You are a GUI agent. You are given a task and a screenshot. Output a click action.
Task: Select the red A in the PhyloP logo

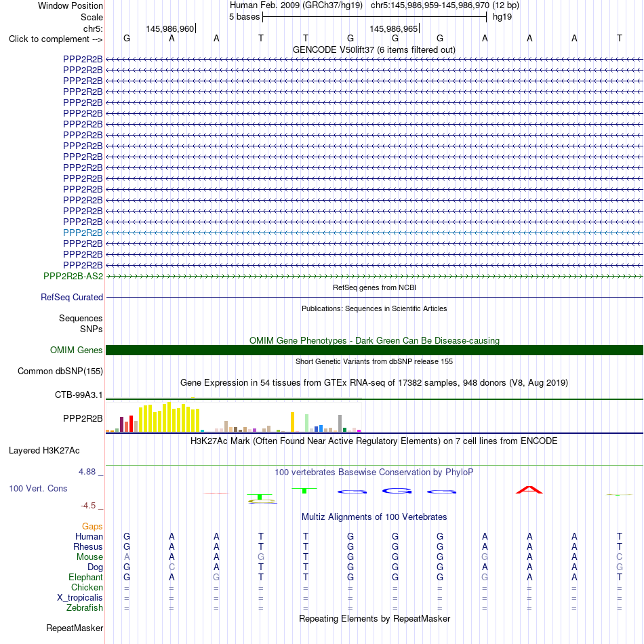pyautogui.click(x=529, y=489)
